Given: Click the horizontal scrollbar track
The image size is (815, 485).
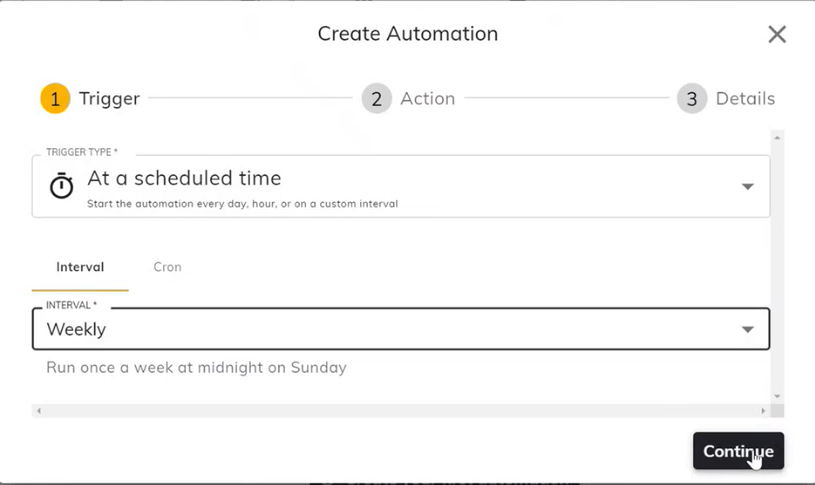Looking at the screenshot, I should pos(401,411).
